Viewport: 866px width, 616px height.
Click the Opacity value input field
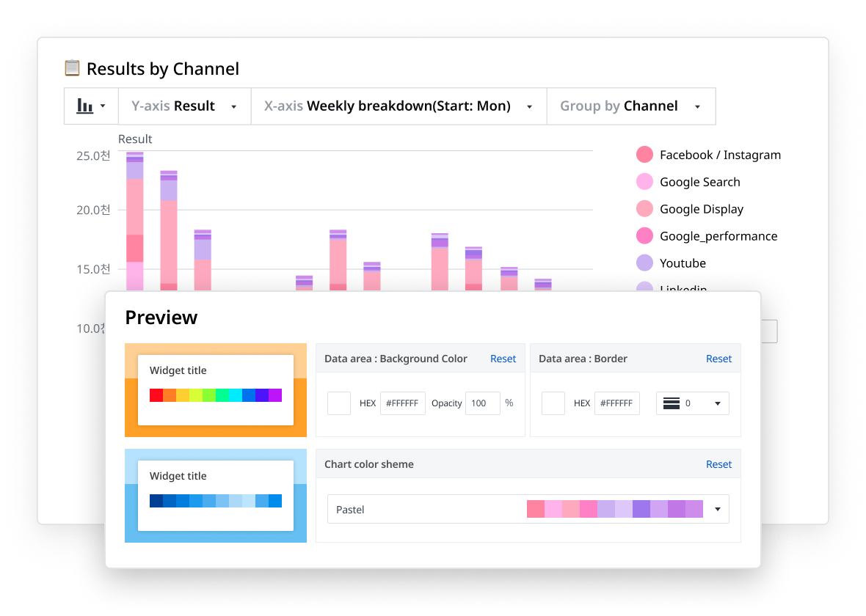[x=482, y=403]
